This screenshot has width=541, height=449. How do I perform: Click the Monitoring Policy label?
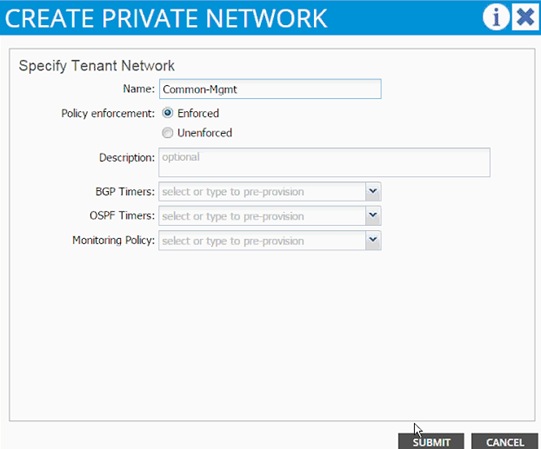[x=114, y=240]
